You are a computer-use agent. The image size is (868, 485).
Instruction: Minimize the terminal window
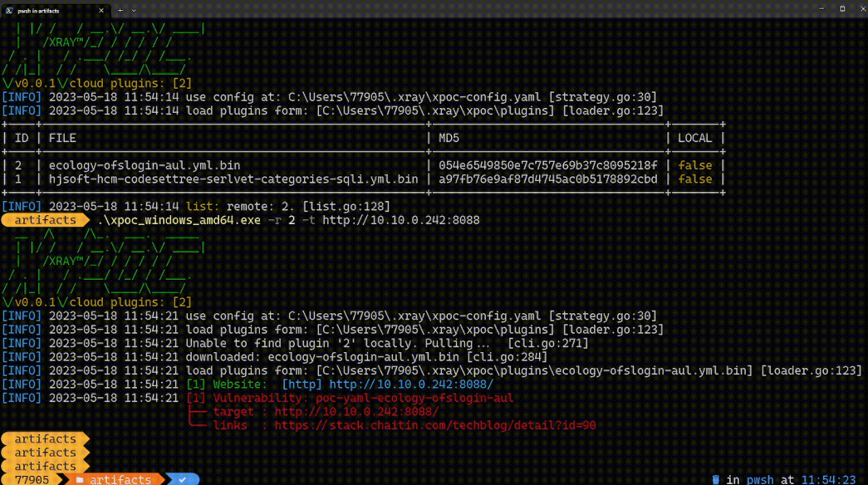pyautogui.click(x=821, y=9)
